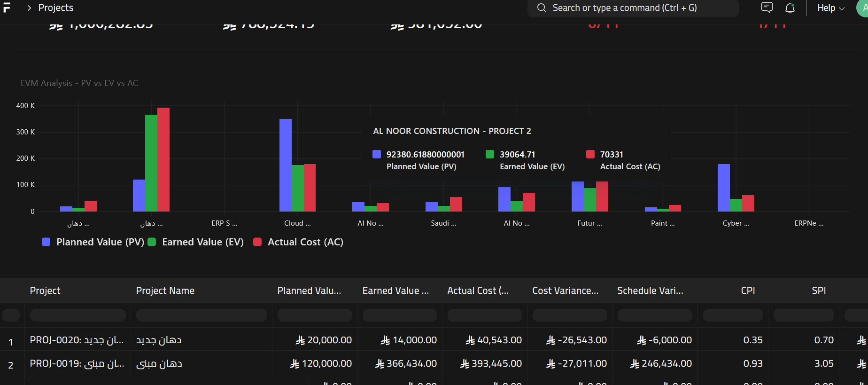The height and width of the screenshot is (385, 868).
Task: Sort by the CPI column header
Action: pos(748,291)
